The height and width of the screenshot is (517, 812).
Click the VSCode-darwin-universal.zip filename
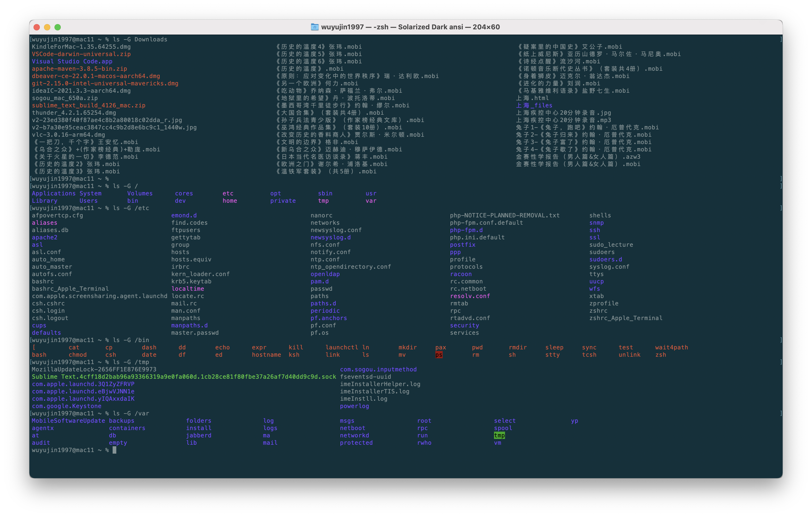(x=81, y=54)
